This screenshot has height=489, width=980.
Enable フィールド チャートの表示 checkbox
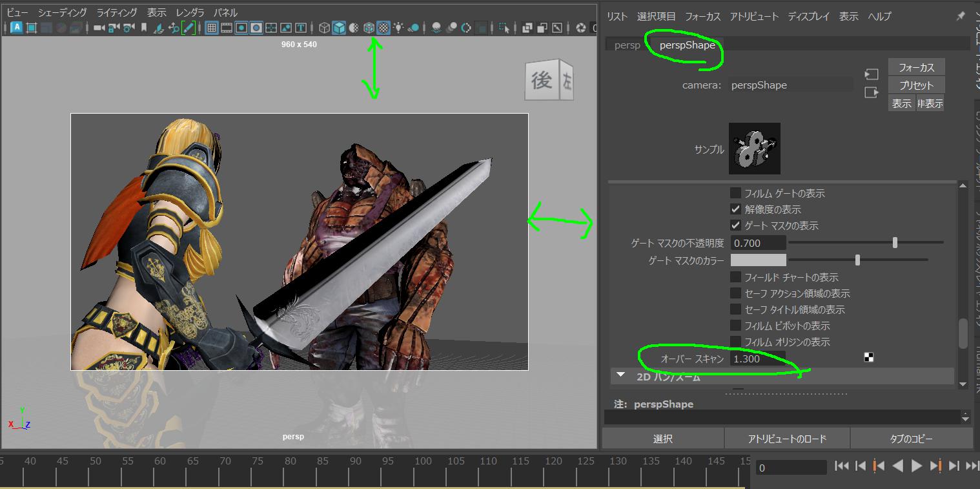pos(735,276)
